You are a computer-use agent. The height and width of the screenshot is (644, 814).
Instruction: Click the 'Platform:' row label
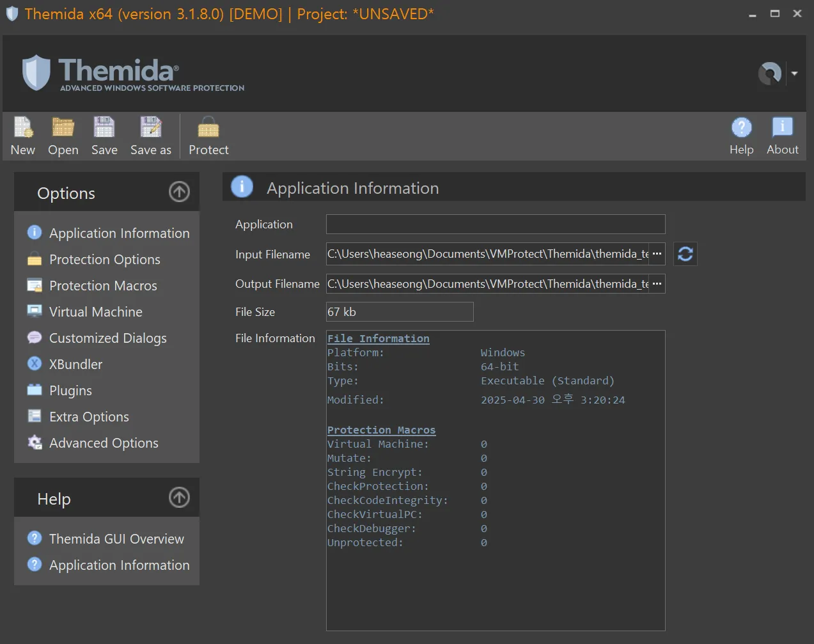pyautogui.click(x=356, y=352)
